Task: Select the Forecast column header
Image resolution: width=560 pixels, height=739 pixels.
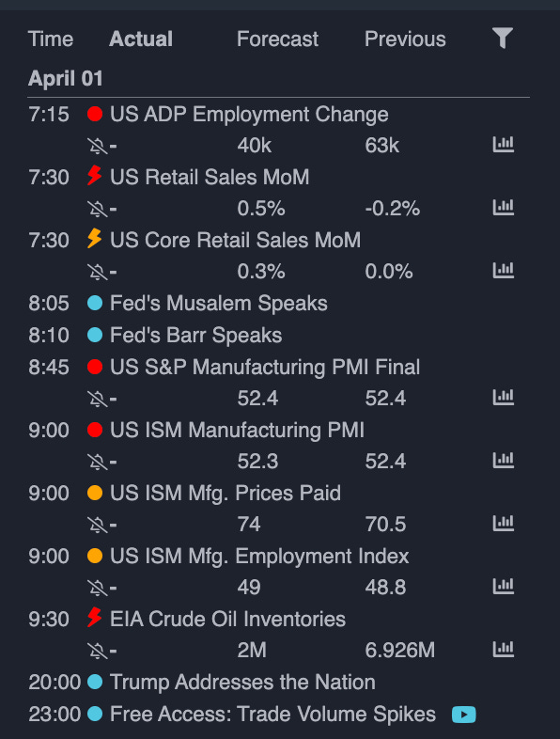Action: tap(277, 39)
